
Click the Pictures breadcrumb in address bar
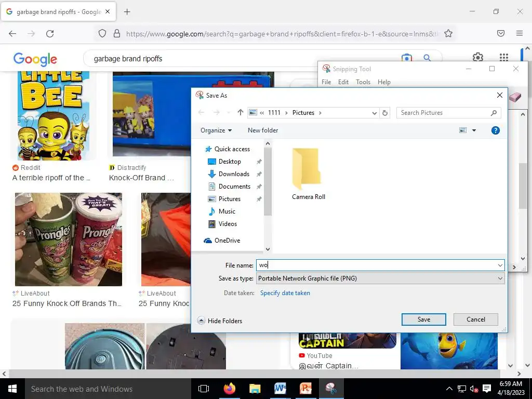click(x=303, y=113)
